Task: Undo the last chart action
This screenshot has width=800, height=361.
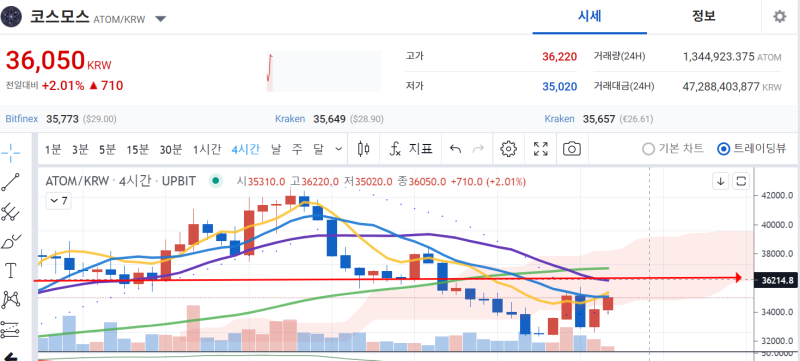Action: pyautogui.click(x=455, y=149)
